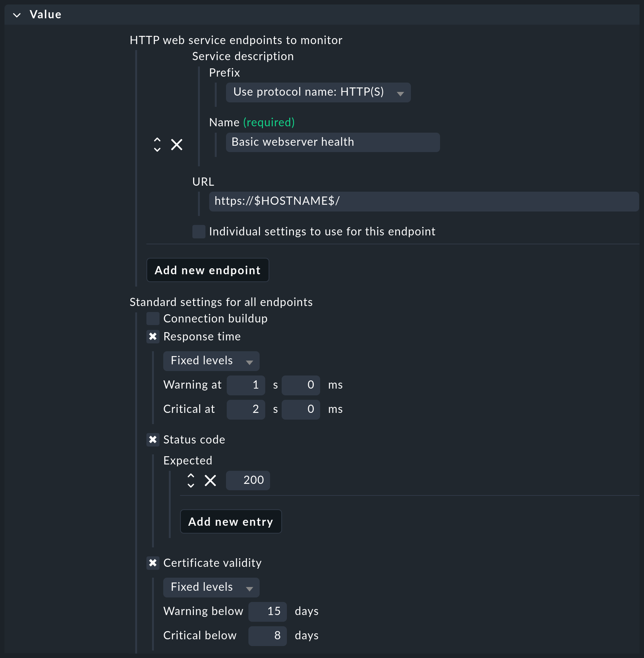Screen dimensions: 644x658
Task: Remove the expected status code 200 entry
Action: [210, 481]
